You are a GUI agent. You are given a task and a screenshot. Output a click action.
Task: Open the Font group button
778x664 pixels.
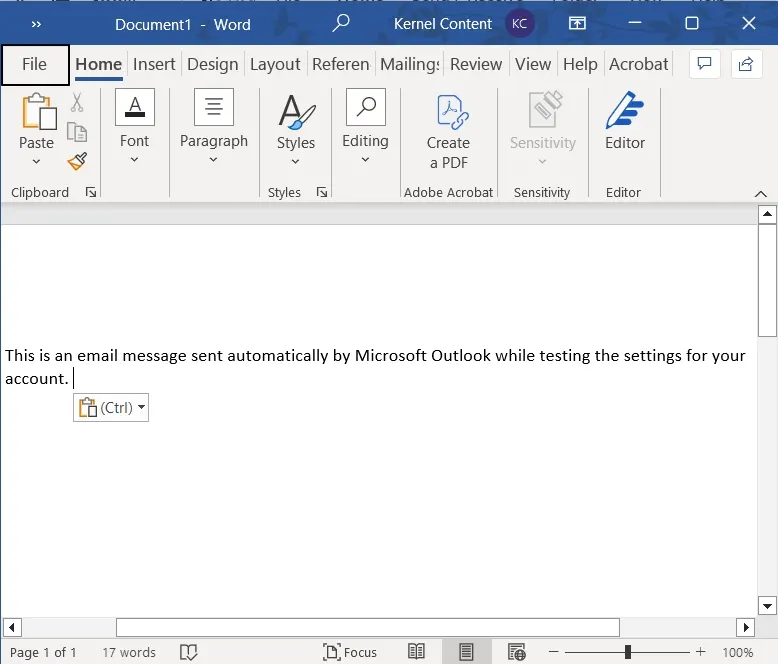coord(134,107)
